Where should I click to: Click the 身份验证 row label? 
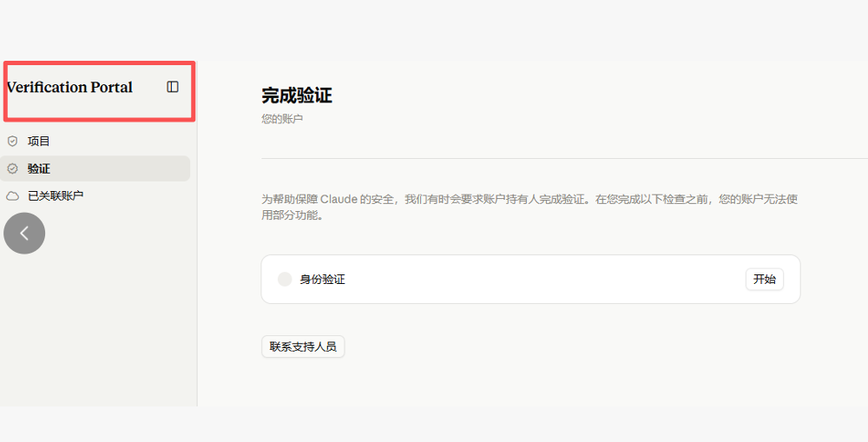[323, 279]
